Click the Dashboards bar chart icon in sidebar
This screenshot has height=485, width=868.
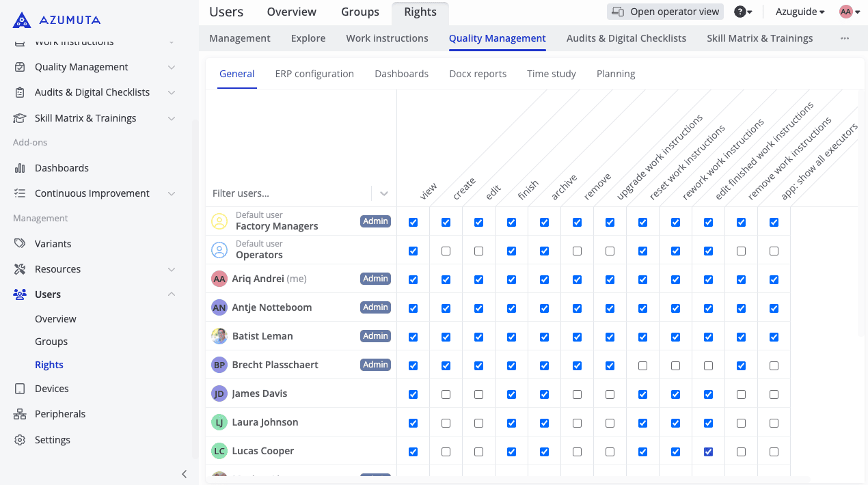pos(21,168)
